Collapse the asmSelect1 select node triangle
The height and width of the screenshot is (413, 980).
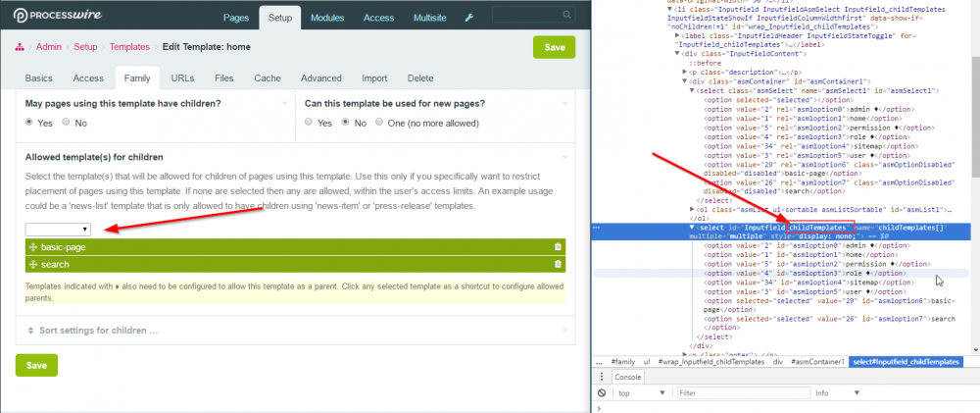pyautogui.click(x=693, y=90)
